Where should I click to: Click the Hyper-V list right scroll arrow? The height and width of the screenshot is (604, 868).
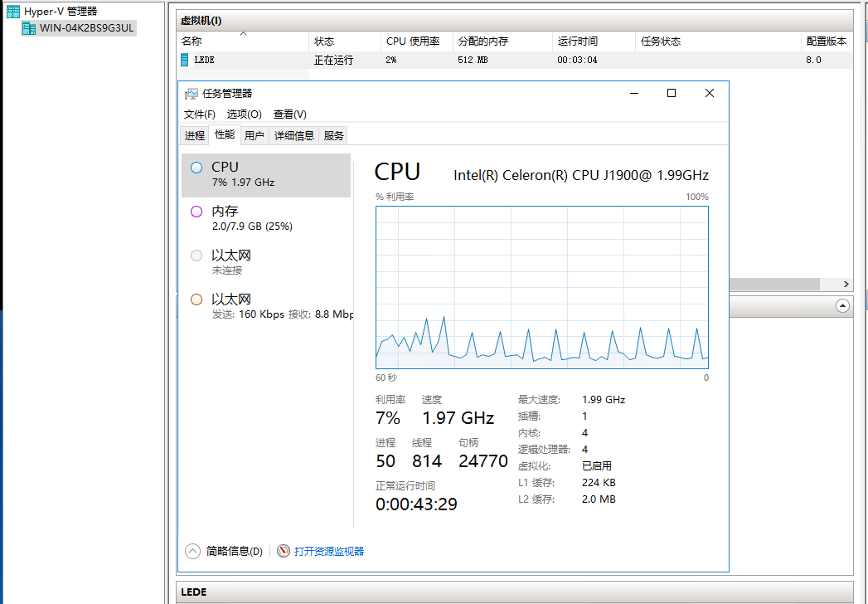click(846, 285)
